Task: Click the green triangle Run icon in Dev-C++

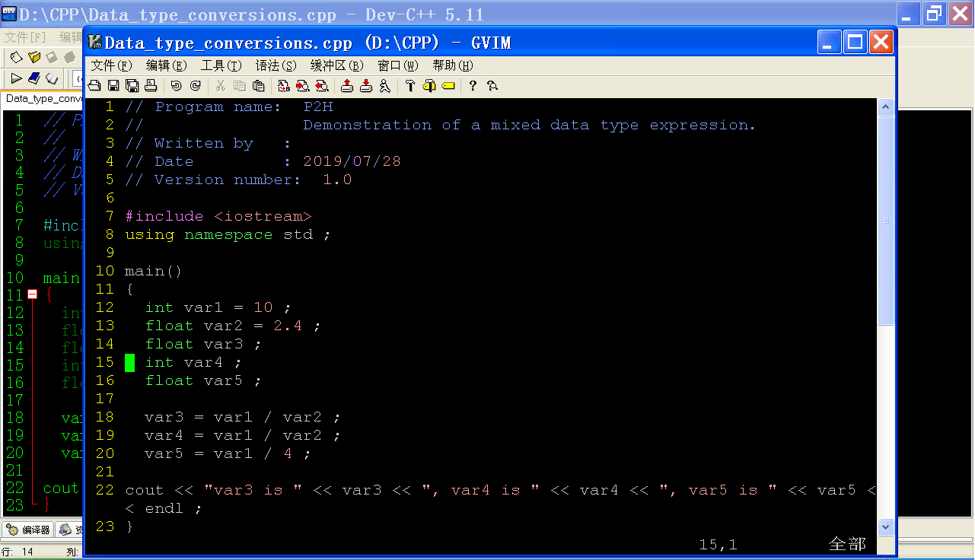Action: coord(16,78)
